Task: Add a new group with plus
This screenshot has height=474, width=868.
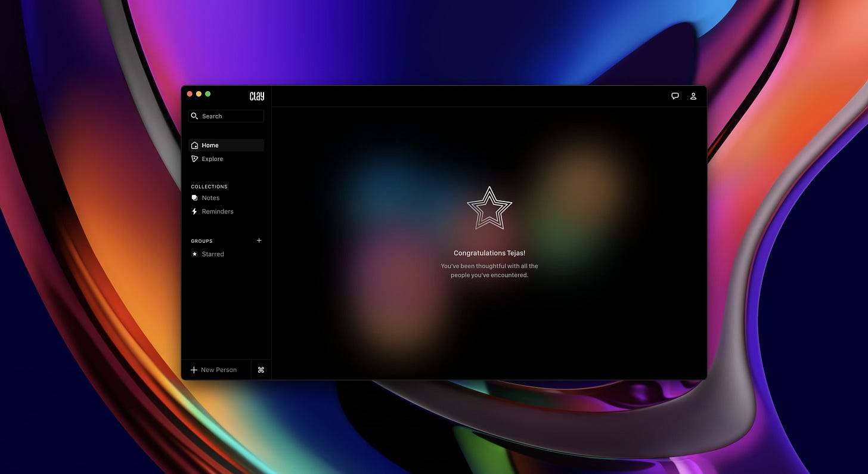Action: tap(259, 240)
